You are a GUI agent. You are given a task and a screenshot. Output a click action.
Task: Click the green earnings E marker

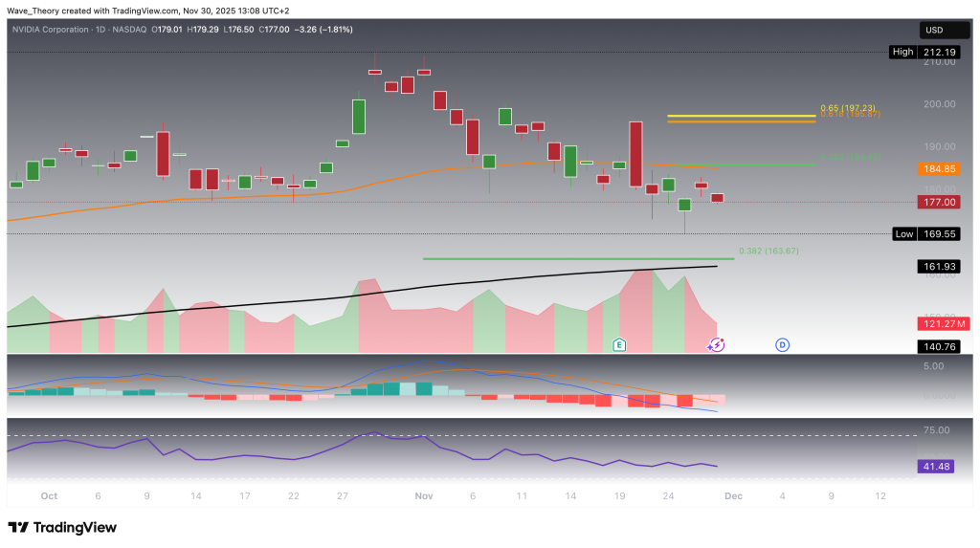620,344
